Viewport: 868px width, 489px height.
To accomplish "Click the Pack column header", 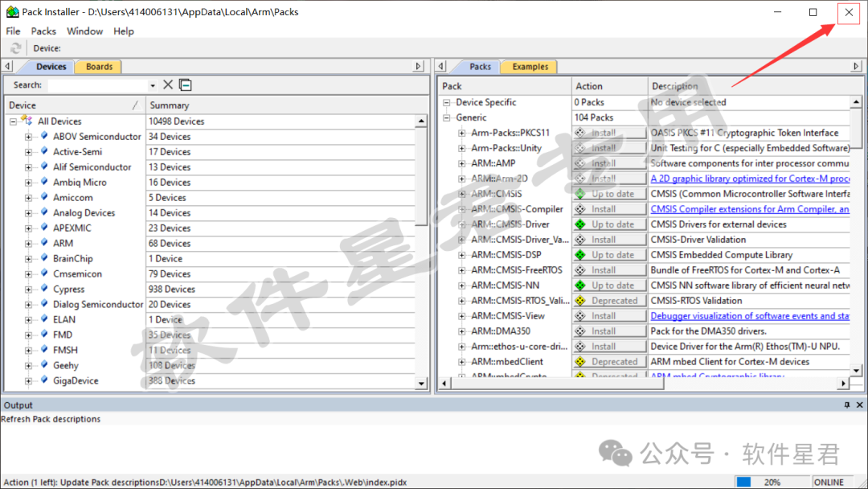I will (505, 86).
